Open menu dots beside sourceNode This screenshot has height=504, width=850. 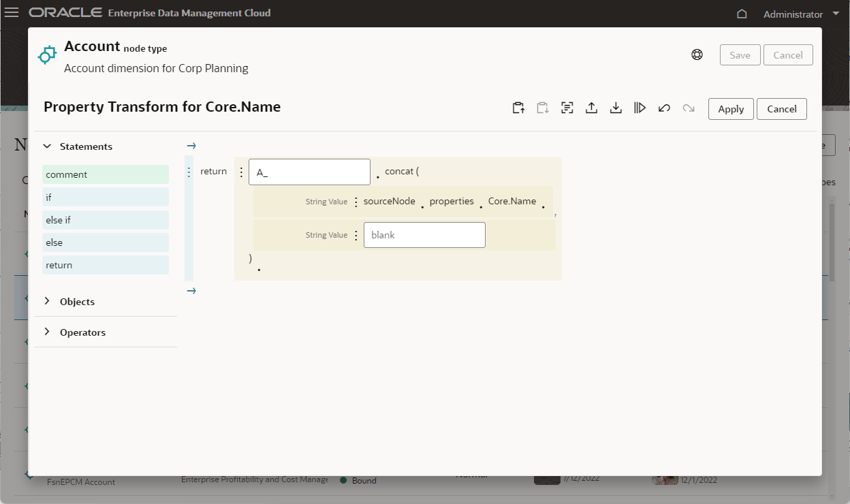pos(356,202)
